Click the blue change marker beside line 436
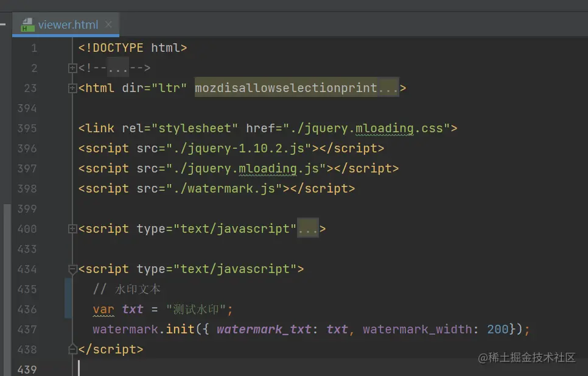 tap(68, 299)
